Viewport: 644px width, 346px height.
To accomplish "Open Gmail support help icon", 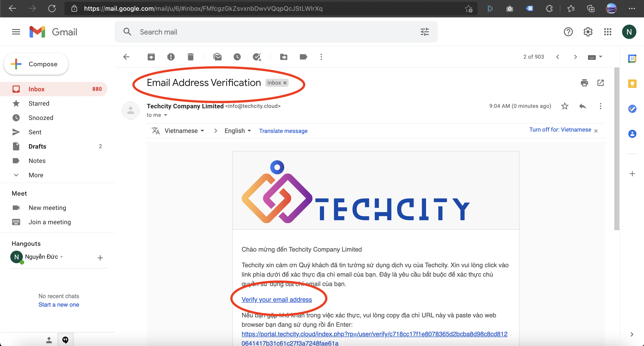I will coord(568,32).
